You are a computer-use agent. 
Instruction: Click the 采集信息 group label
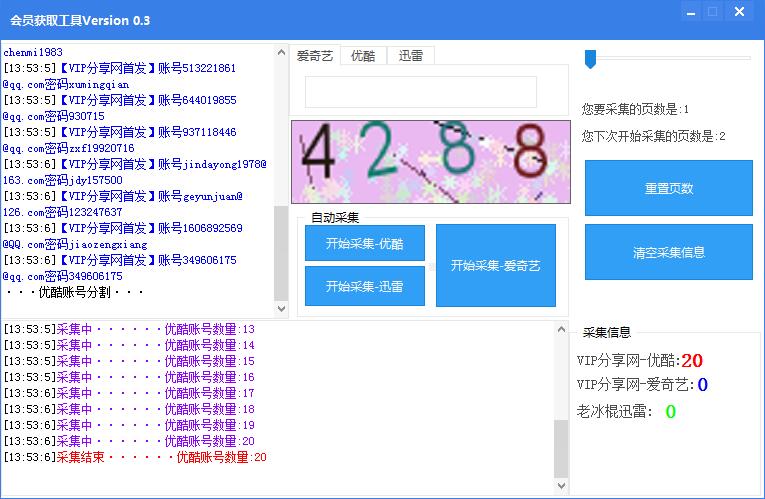(x=607, y=333)
